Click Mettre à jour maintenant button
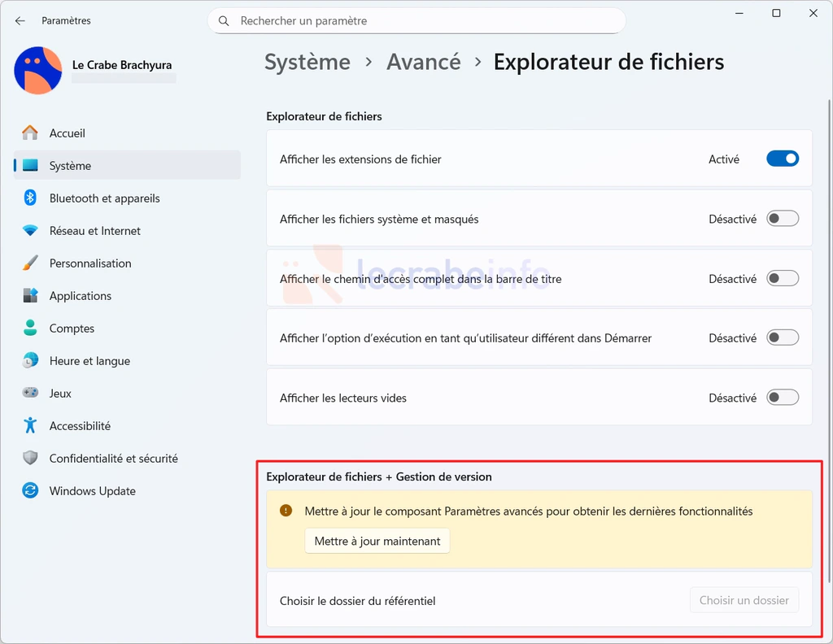This screenshot has width=833, height=644. pyautogui.click(x=377, y=541)
